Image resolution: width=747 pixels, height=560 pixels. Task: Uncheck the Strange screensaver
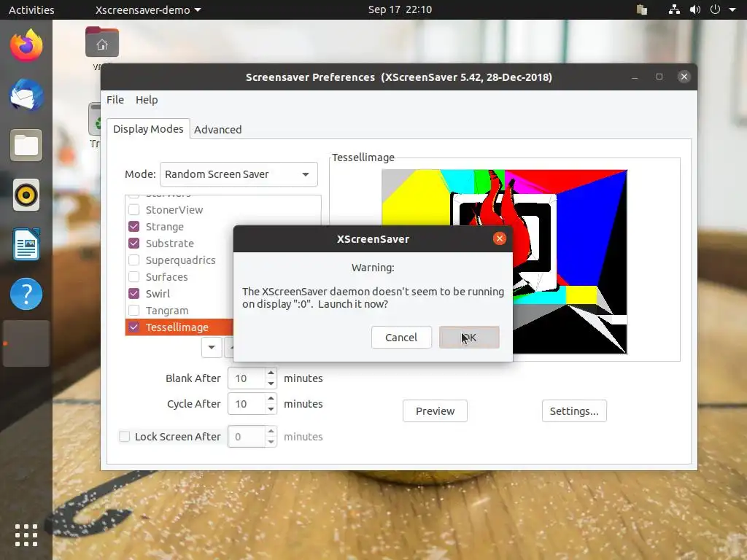134,226
